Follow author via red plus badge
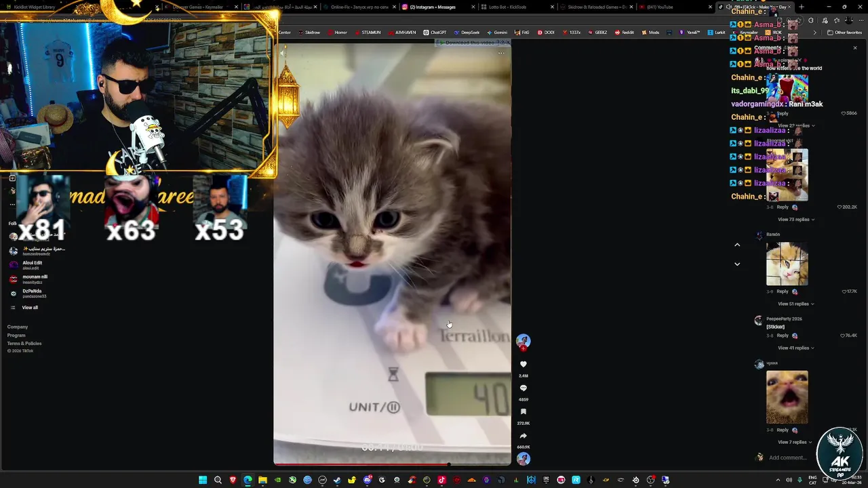Viewport: 868px width, 488px height. (x=523, y=348)
